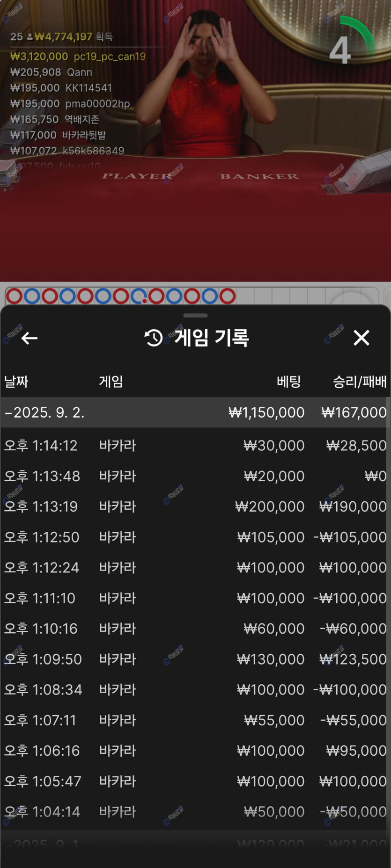Click the player count icon next to 25
The height and width of the screenshot is (868, 391).
pos(30,37)
